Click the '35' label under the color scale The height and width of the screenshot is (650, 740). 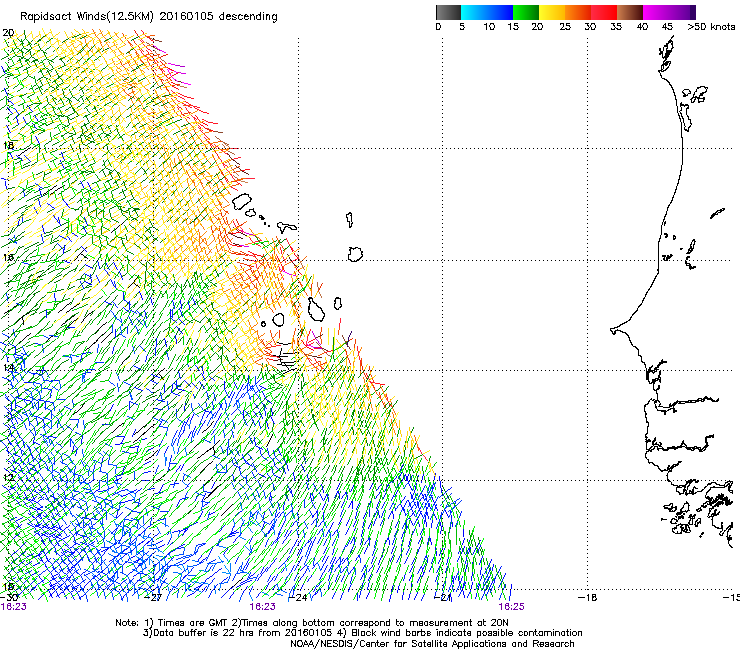(616, 27)
